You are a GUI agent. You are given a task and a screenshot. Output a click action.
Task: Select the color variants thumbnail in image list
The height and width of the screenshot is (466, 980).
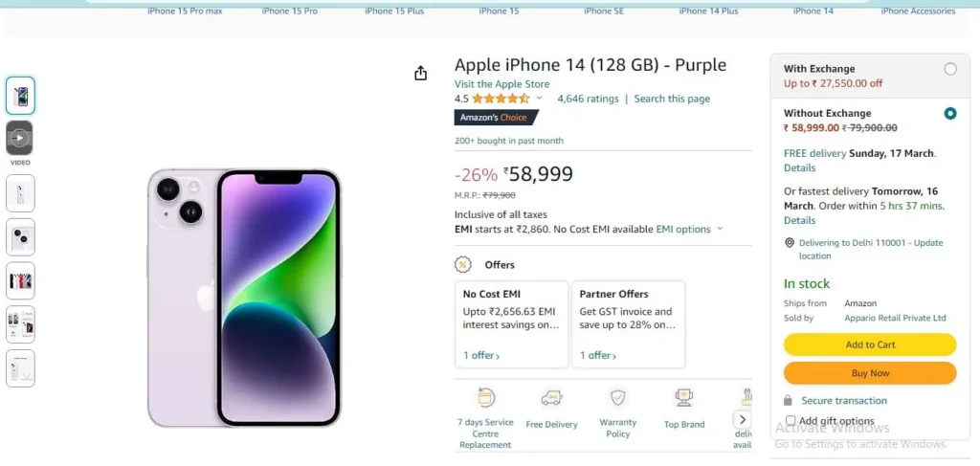coord(21,281)
